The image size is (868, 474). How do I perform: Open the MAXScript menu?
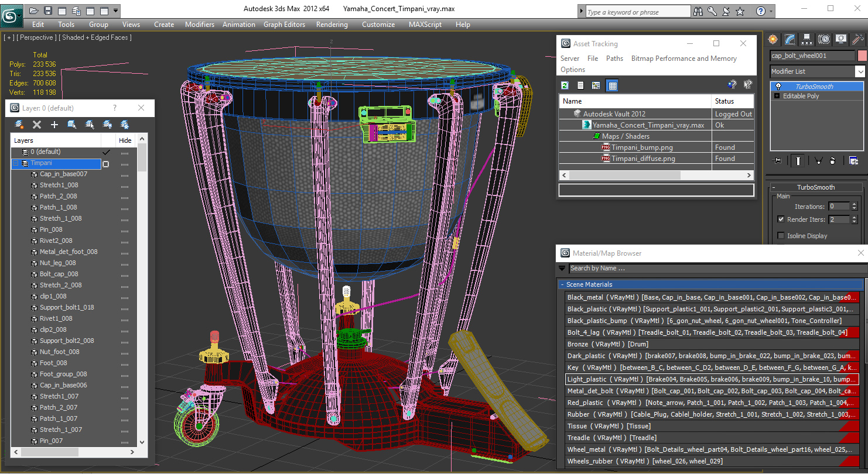point(425,25)
